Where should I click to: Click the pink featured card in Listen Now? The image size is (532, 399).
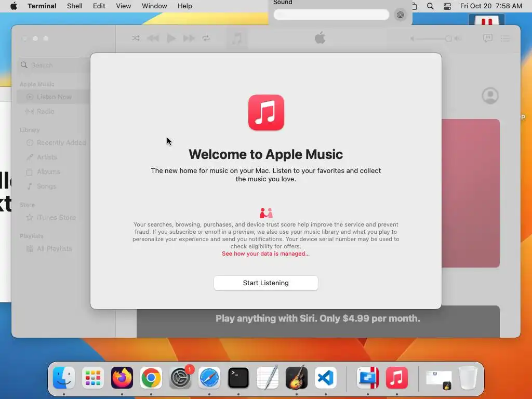[x=471, y=193]
